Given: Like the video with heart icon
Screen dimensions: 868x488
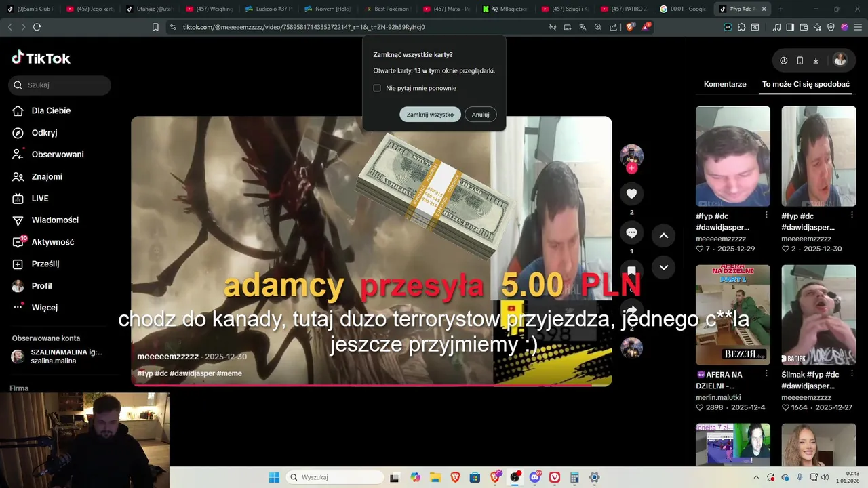Looking at the screenshot, I should click(631, 194).
